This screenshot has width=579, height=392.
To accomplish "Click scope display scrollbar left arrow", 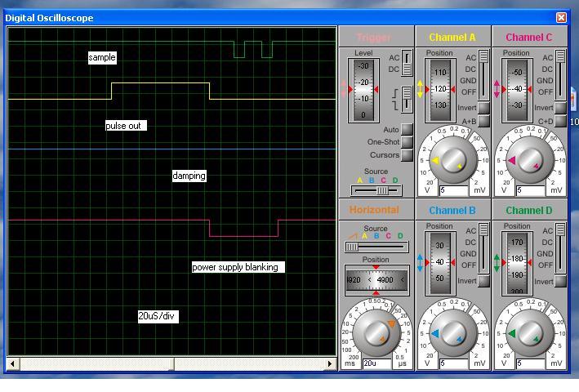I will click(12, 364).
